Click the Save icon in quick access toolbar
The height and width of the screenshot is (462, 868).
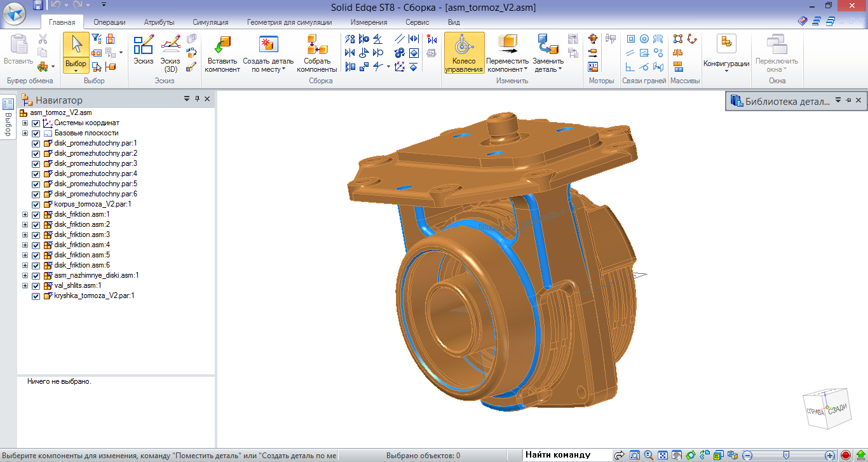click(37, 5)
